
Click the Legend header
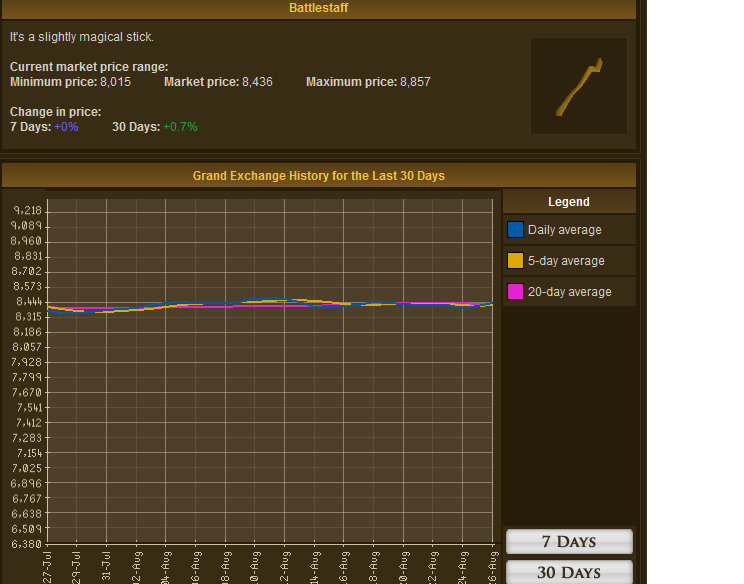[x=569, y=202]
